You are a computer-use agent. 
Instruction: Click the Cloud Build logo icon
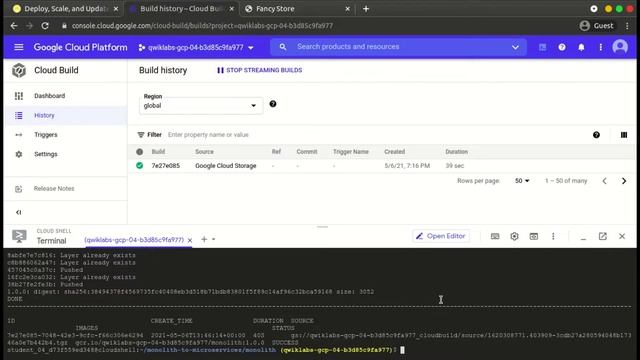[x=19, y=70]
